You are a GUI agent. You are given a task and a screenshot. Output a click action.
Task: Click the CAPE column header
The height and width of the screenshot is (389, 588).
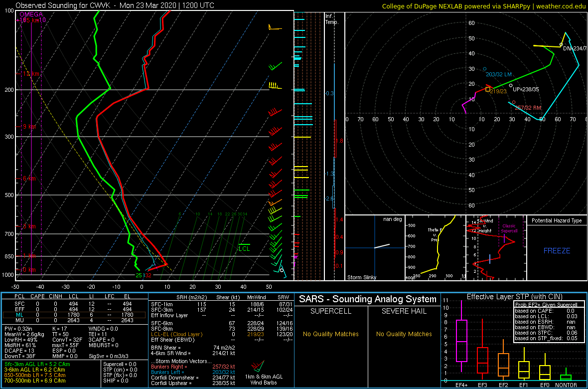37,297
